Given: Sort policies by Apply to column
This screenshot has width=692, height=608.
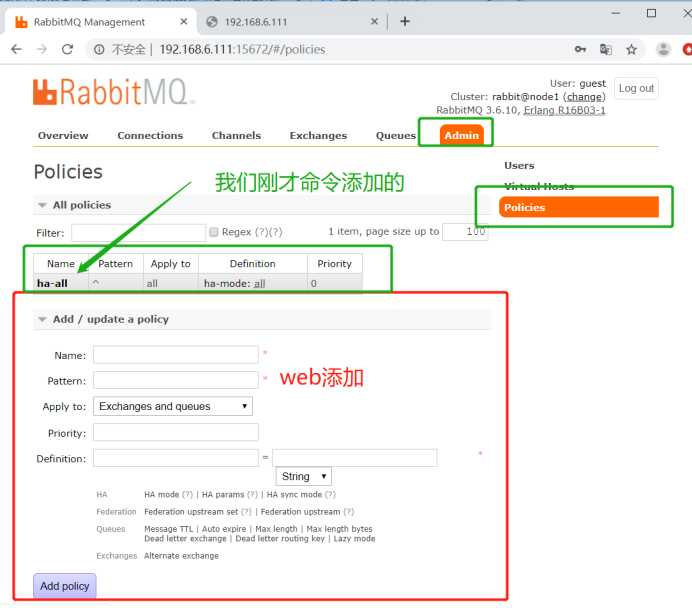Looking at the screenshot, I should point(170,264).
